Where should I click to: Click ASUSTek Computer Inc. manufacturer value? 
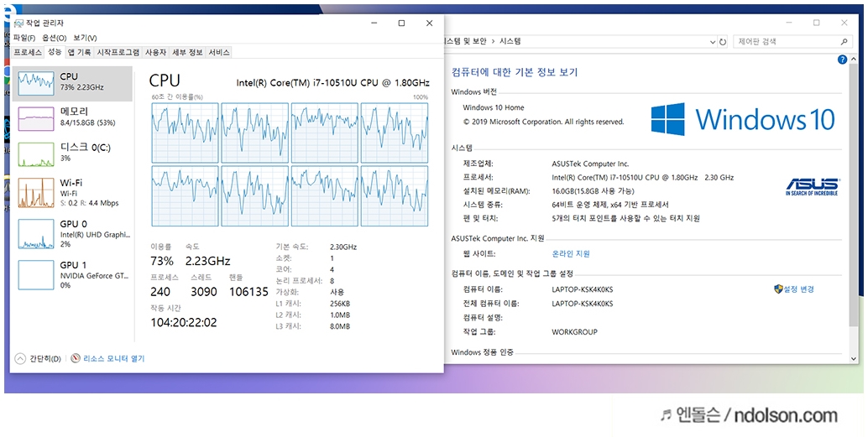point(590,164)
